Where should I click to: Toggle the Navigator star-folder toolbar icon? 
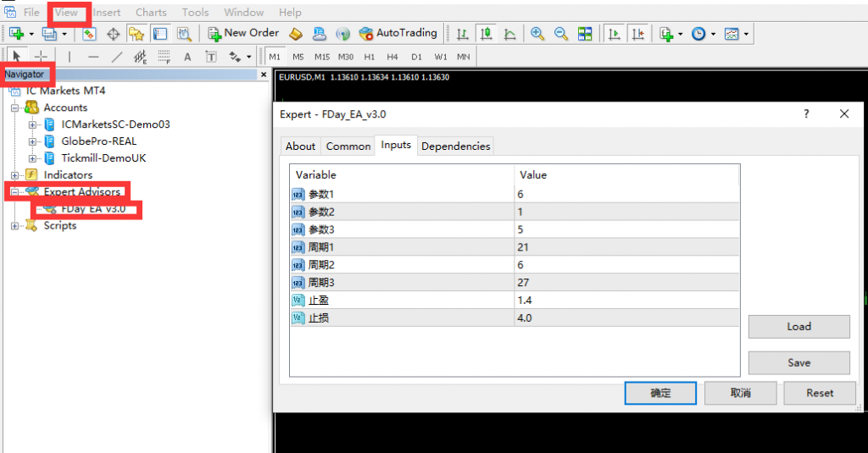(136, 34)
